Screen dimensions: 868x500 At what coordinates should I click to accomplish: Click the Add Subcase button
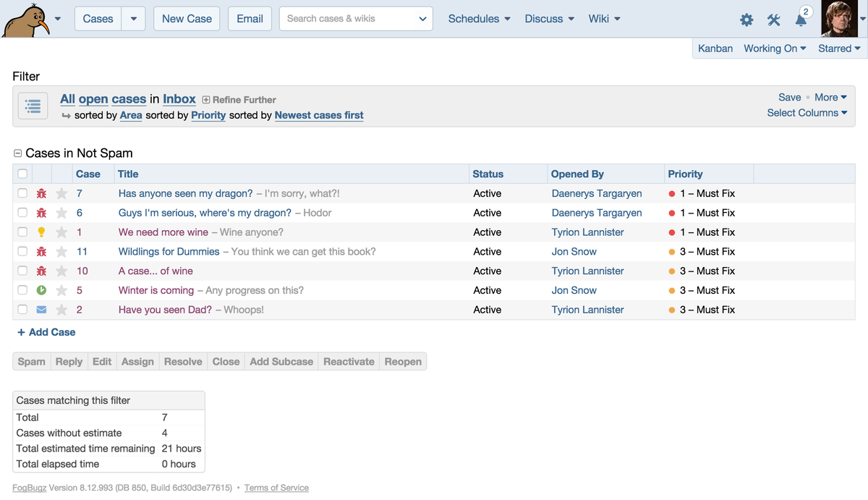click(x=281, y=361)
